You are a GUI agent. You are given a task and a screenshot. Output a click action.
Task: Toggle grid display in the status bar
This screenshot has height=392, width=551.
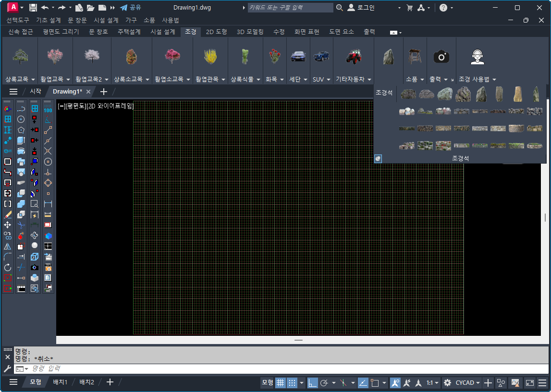(280, 382)
